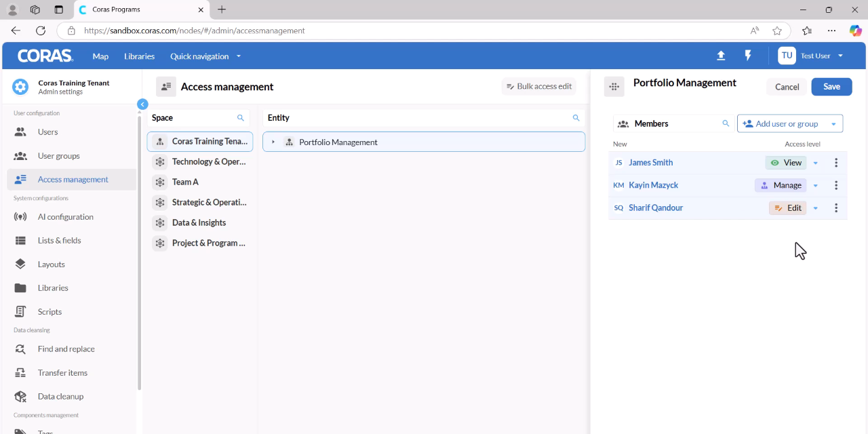Expand Portfolio Management entity row arrow
The width and height of the screenshot is (868, 434).
tap(273, 142)
